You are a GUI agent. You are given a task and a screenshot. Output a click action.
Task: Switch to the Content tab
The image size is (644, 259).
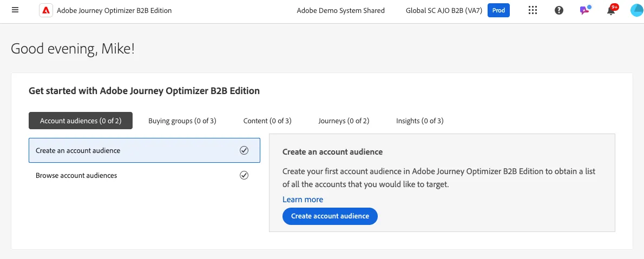pos(267,121)
